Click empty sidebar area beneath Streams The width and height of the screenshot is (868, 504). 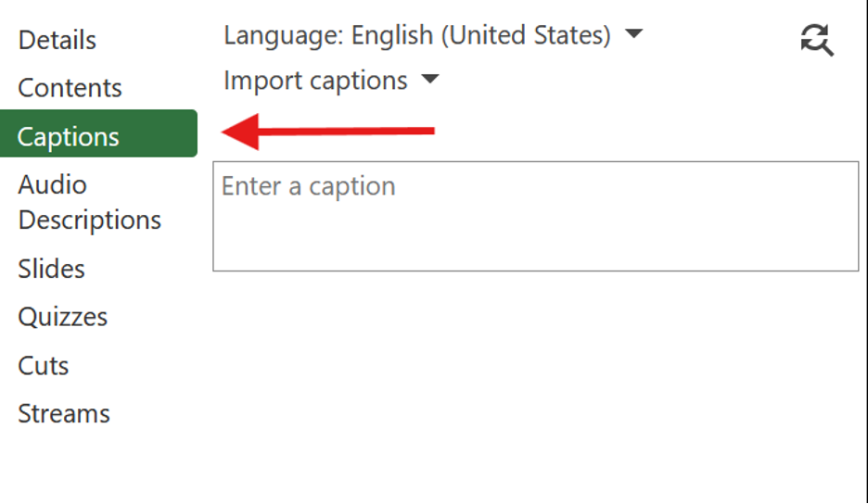click(97, 463)
